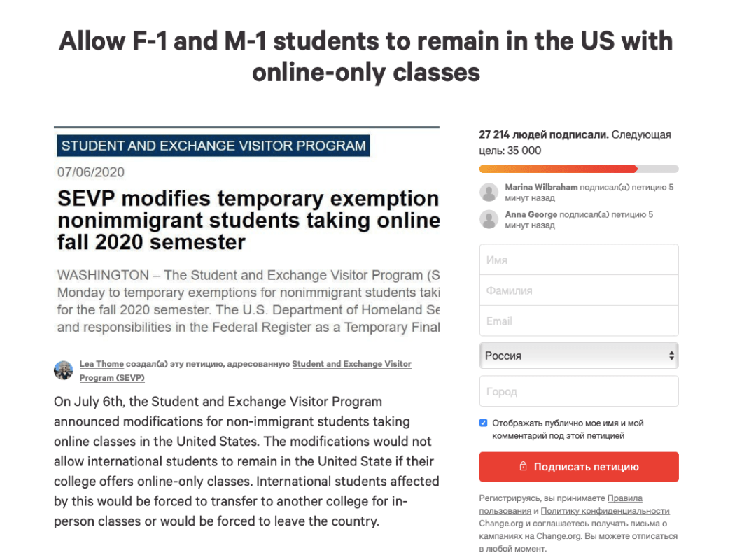This screenshot has height=553, width=756.
Task: Click Marina Wilbraham's profile avatar icon
Action: (489, 192)
